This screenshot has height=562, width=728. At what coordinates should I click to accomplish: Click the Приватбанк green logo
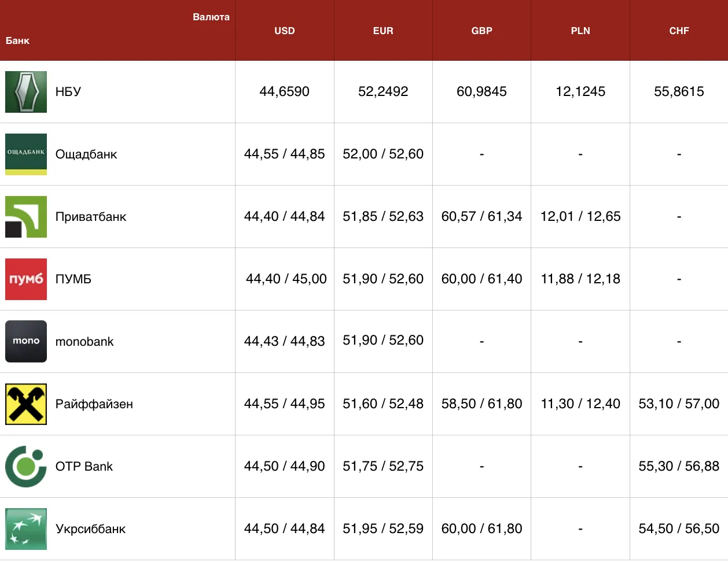click(26, 217)
